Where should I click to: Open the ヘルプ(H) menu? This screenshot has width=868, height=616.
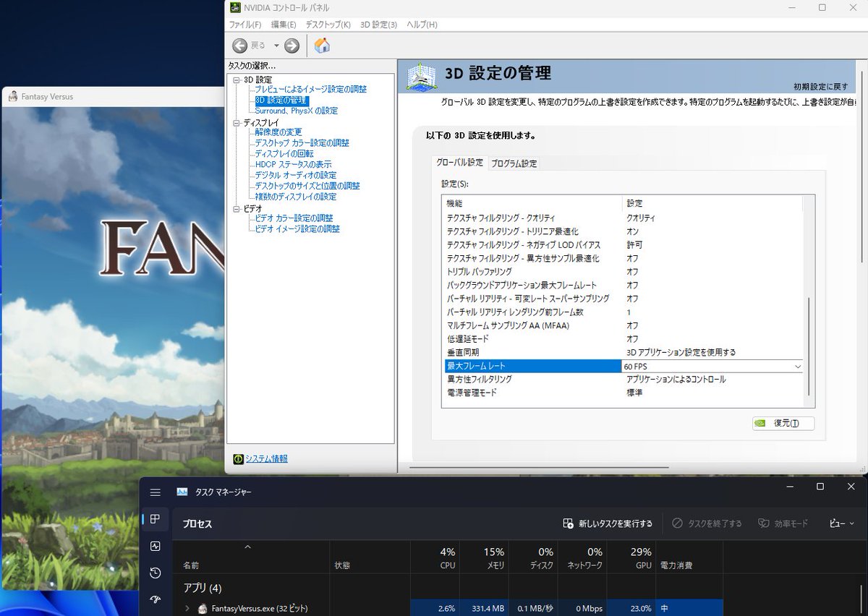pos(422,25)
